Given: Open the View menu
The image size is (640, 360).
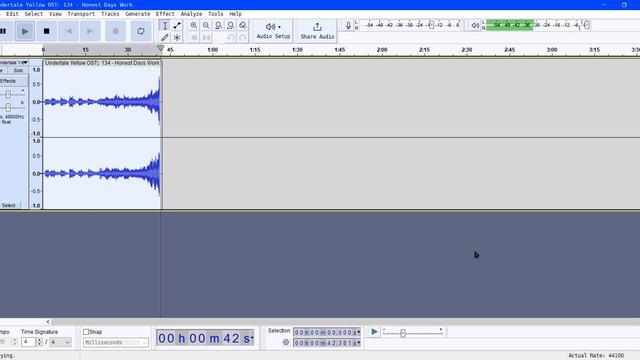Looking at the screenshot, I should (x=55, y=14).
